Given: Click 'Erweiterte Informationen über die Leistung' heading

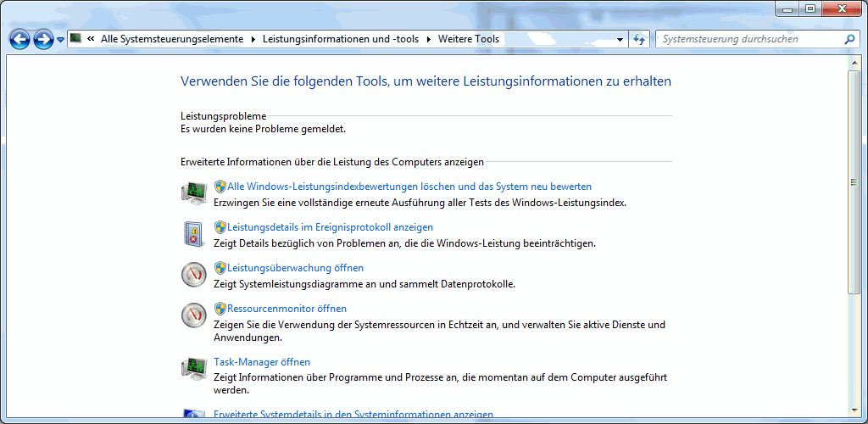Looking at the screenshot, I should point(332,162).
